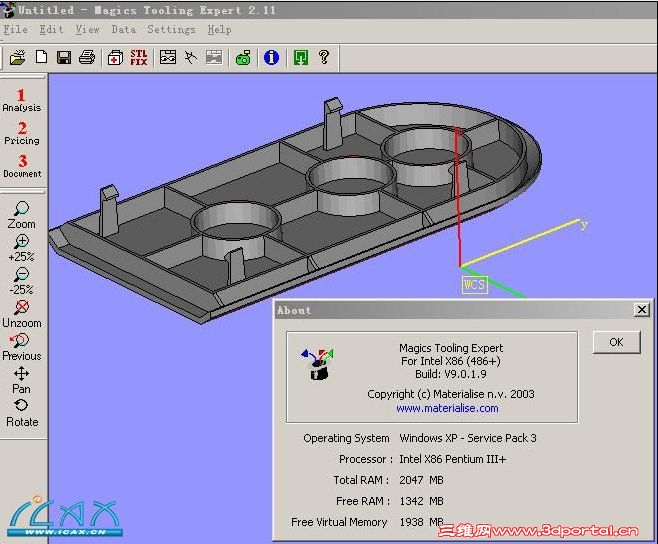This screenshot has height=544, width=658.
Task: Click the toolbar icon right of STL FIX
Action: point(168,57)
